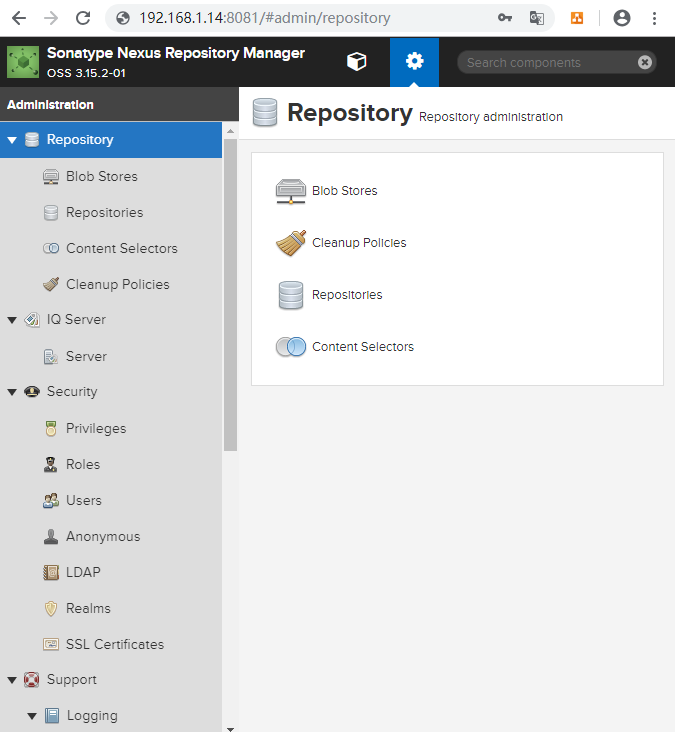675x732 pixels.
Task: Clear the search components field
Action: (645, 62)
